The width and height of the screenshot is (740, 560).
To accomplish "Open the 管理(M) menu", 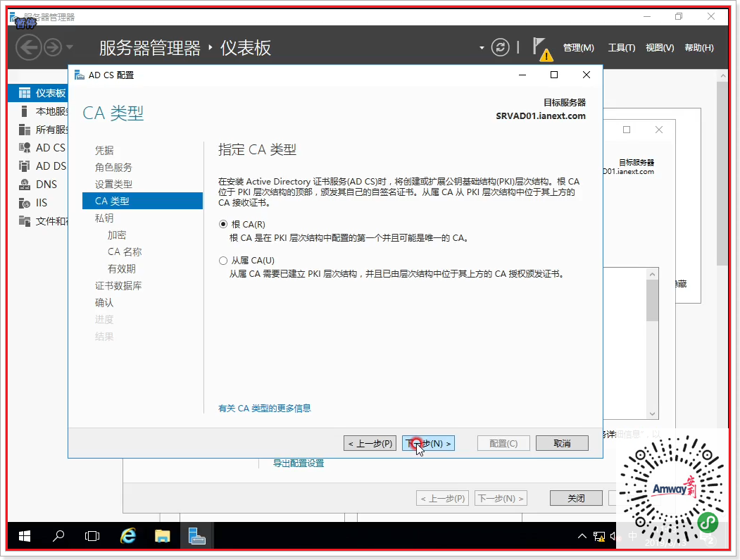I will tap(579, 48).
